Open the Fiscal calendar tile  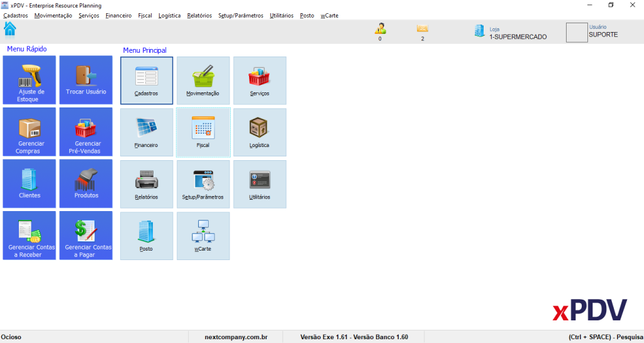coord(203,132)
